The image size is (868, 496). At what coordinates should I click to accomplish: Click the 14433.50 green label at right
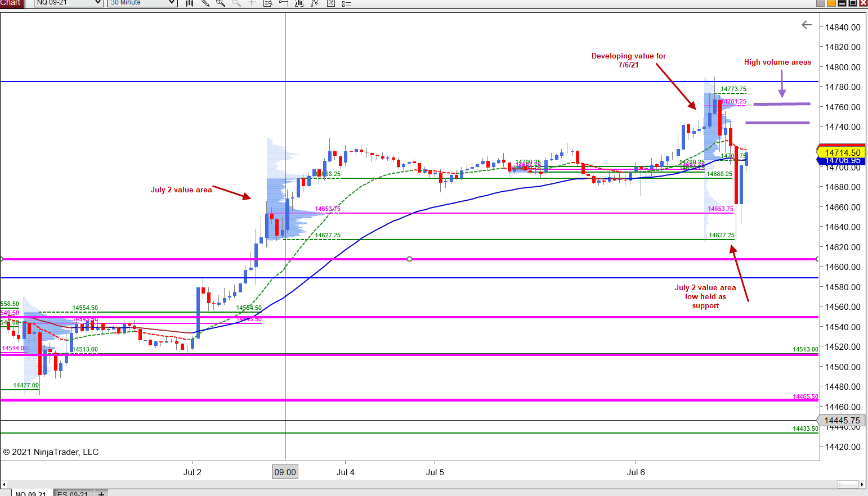pyautogui.click(x=806, y=429)
